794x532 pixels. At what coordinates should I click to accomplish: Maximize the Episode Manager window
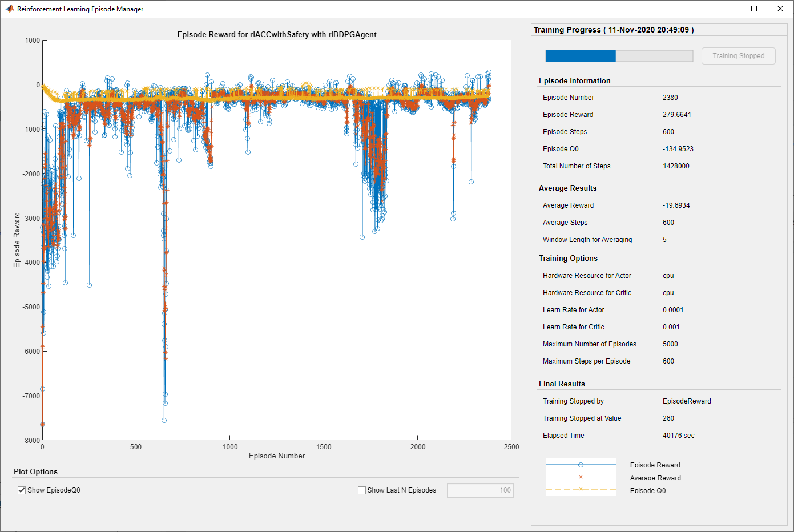754,9
